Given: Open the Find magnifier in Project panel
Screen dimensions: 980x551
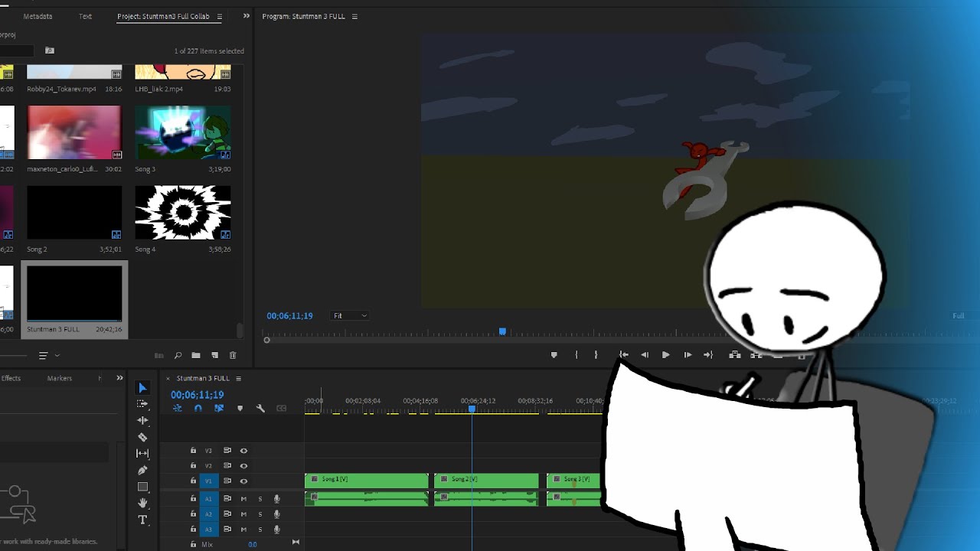Looking at the screenshot, I should pos(178,355).
